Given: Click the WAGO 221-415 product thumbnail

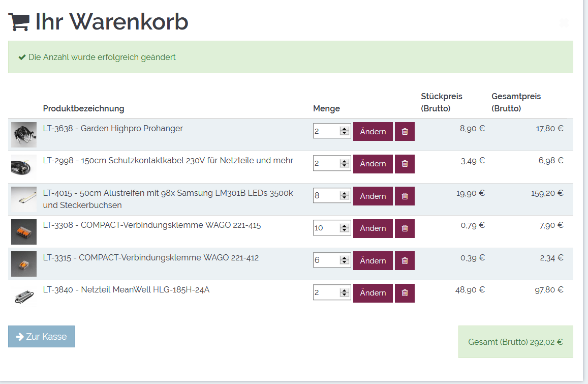Looking at the screenshot, I should pos(24,231).
